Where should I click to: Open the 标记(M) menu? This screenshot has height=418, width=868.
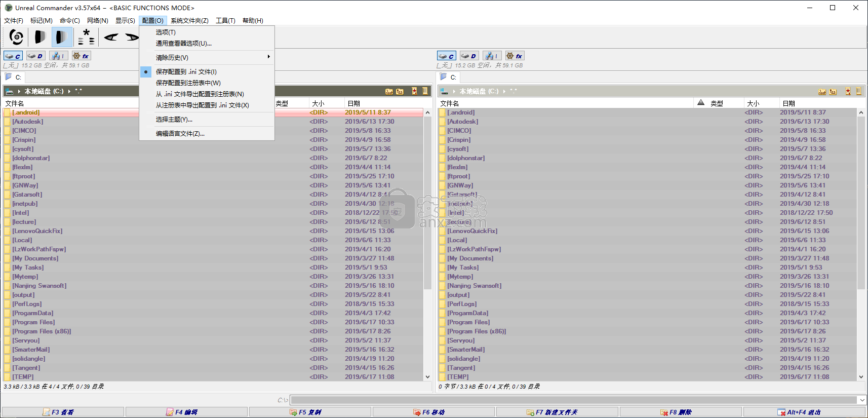tap(42, 21)
